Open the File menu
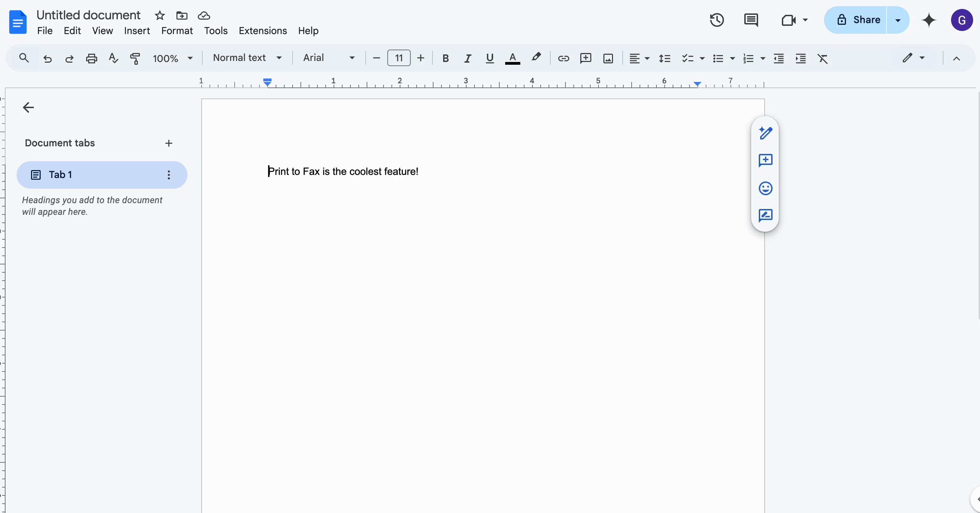This screenshot has height=513, width=980. point(45,31)
